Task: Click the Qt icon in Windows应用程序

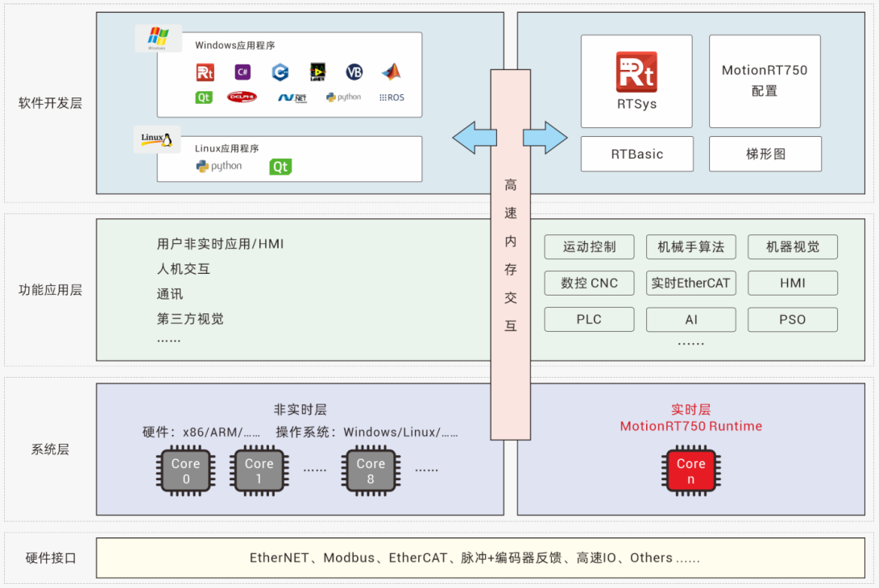Action: 204,97
